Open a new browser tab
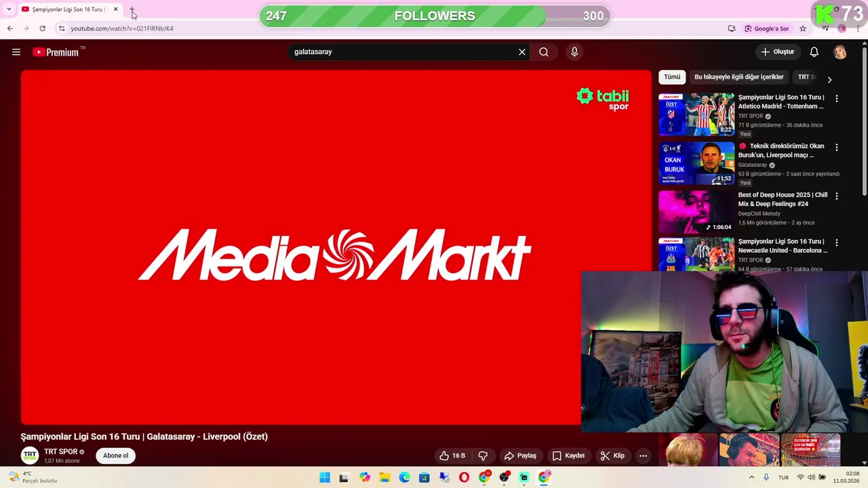 click(132, 9)
